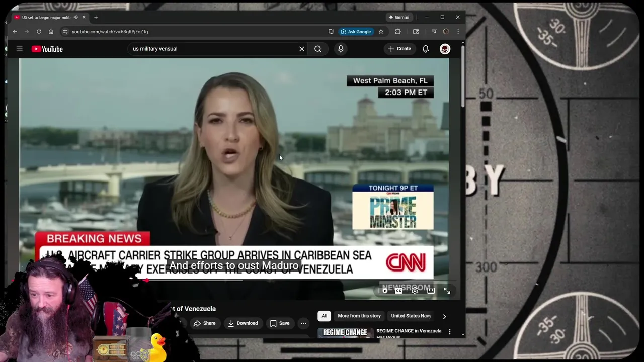The height and width of the screenshot is (362, 644).
Task: Show next filter chips with arrow
Action: 444,316
